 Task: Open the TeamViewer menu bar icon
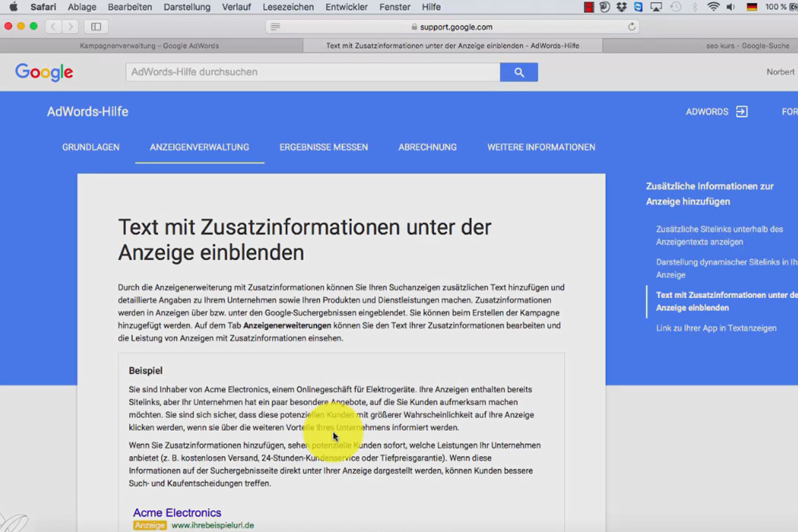click(x=639, y=7)
